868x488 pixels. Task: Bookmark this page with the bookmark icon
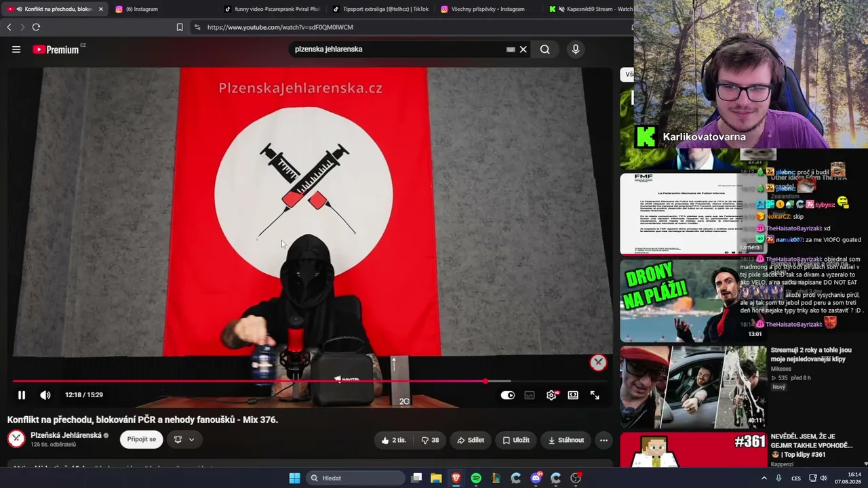pyautogui.click(x=180, y=27)
